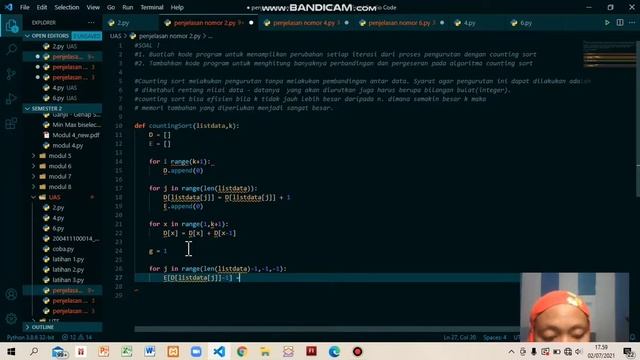The image size is (640, 360).
Task: Open Excel from the taskbar
Action: click(x=127, y=351)
